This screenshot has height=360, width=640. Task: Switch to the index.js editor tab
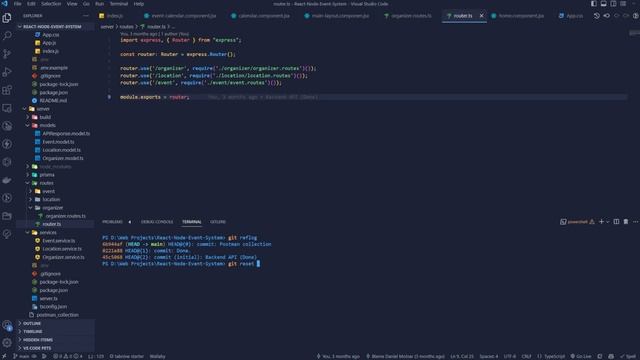point(111,16)
